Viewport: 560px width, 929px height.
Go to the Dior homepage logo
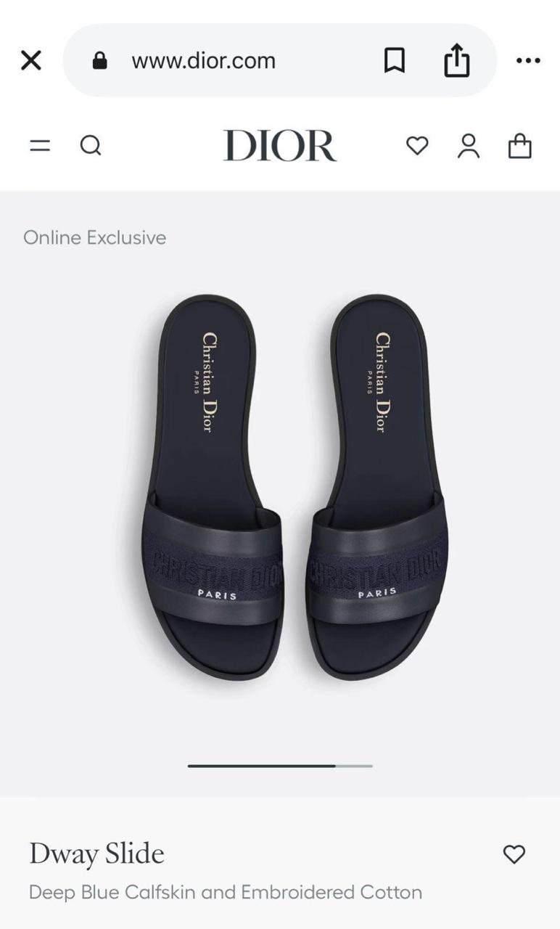tap(280, 145)
